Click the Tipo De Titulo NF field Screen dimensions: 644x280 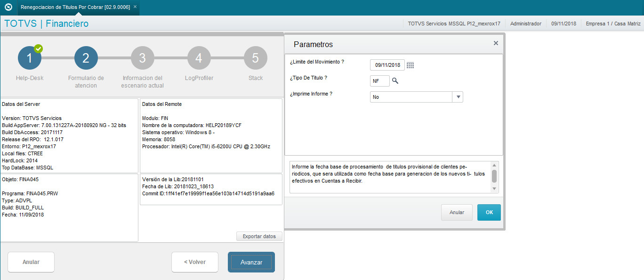[380, 81]
